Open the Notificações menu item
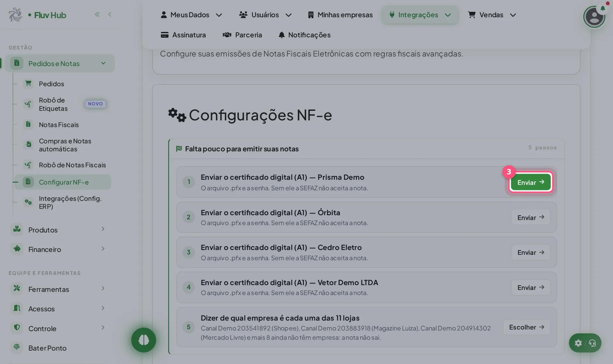The height and width of the screenshot is (364, 613). point(304,35)
